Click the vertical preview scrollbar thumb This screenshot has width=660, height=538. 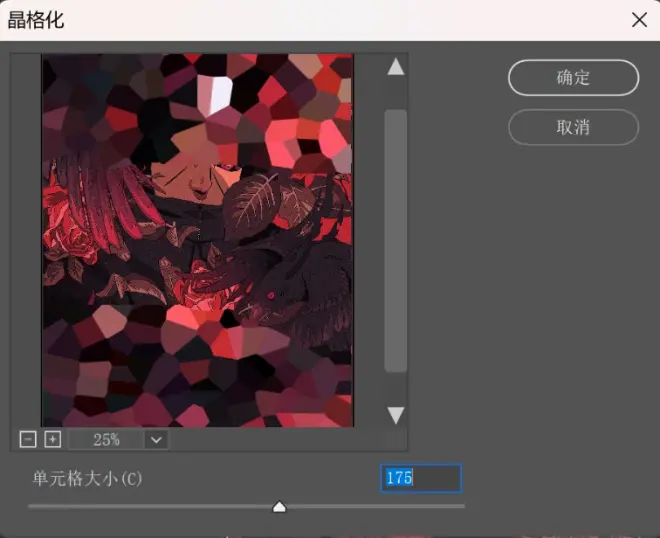[x=396, y=241]
